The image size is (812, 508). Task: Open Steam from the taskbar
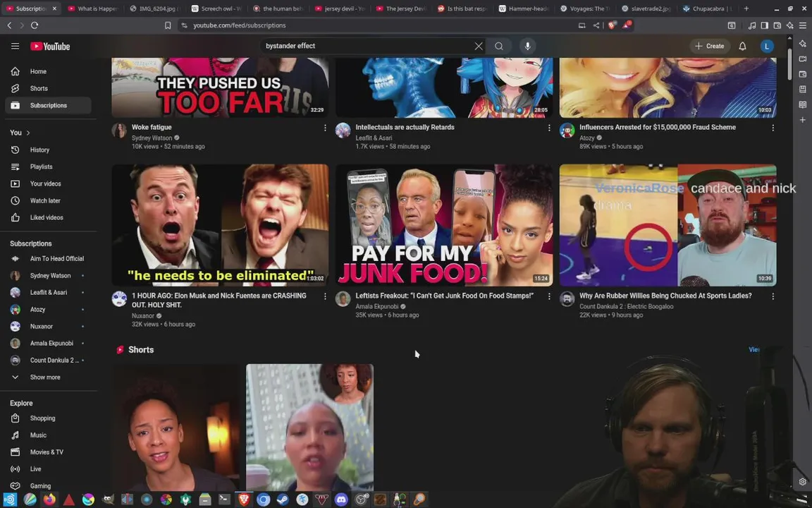coord(282,500)
